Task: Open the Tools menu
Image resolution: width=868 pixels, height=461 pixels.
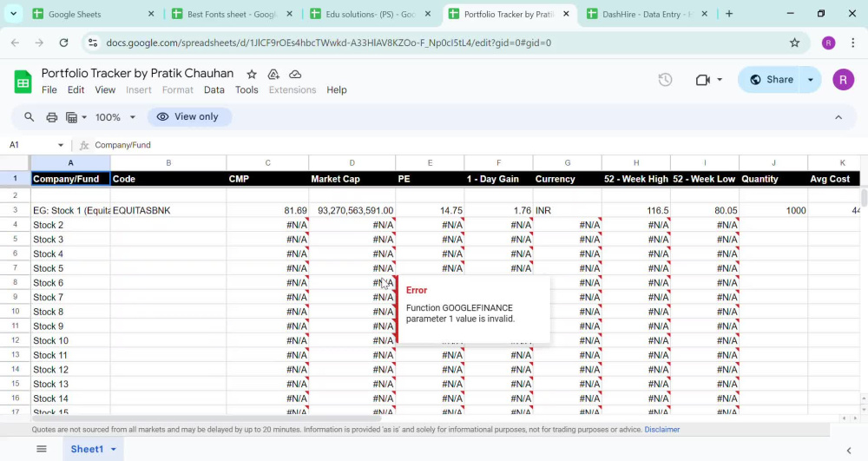Action: [247, 89]
